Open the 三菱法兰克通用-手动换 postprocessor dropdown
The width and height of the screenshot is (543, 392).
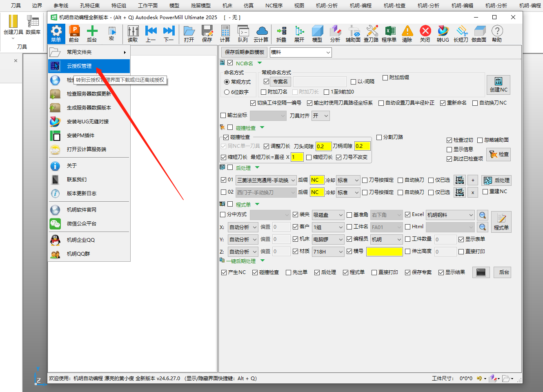(266, 180)
